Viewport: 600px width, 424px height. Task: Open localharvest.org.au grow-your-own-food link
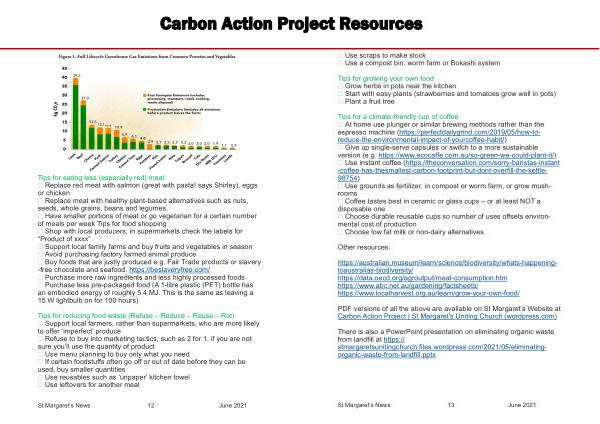tap(429, 293)
